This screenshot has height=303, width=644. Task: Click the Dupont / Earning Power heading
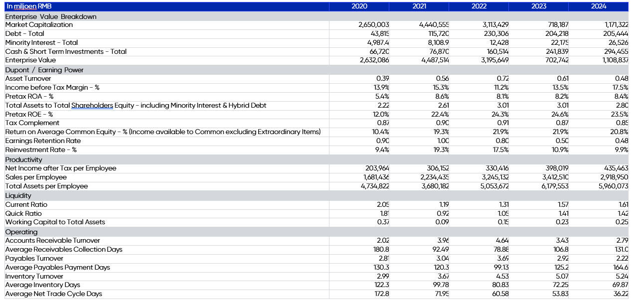coord(44,70)
